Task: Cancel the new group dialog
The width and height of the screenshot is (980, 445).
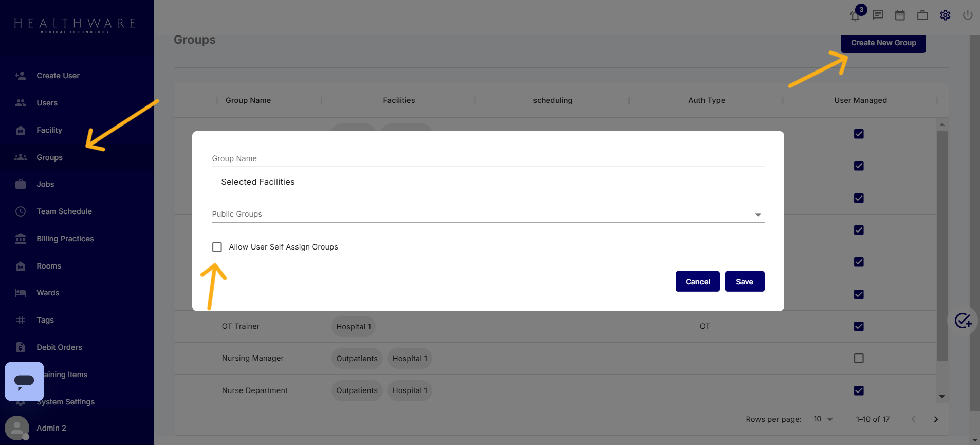Action: coord(697,281)
